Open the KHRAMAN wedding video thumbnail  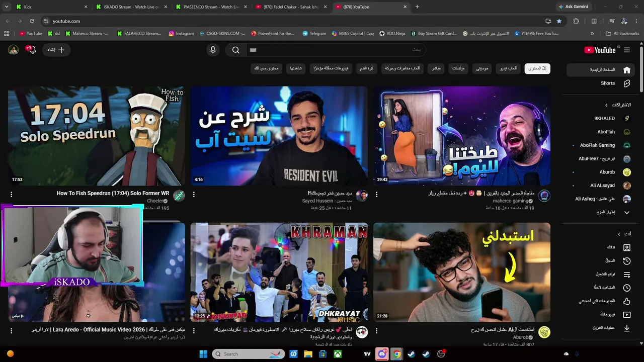[279, 273]
